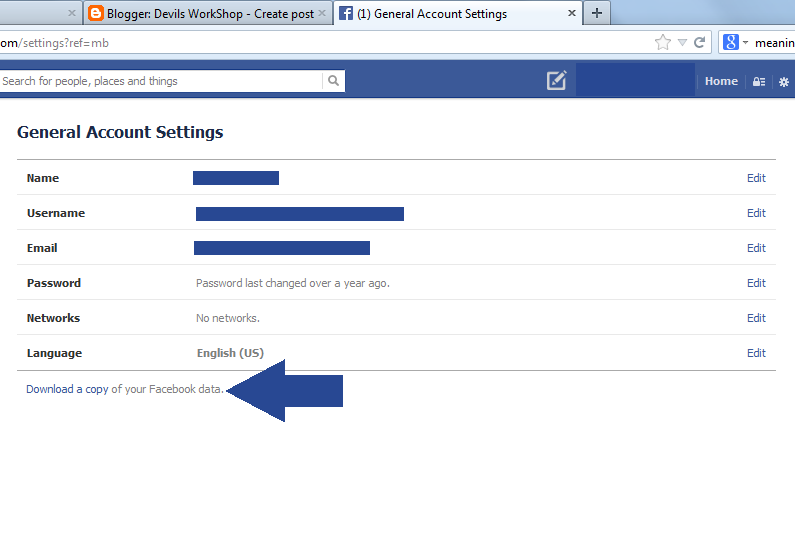Click Download a copy link

67,389
